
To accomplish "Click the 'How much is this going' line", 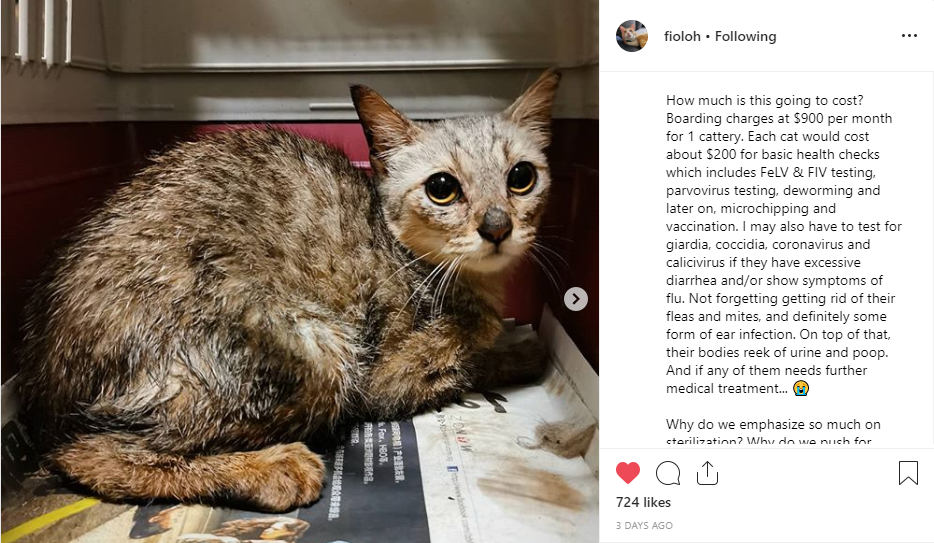I will (x=764, y=100).
